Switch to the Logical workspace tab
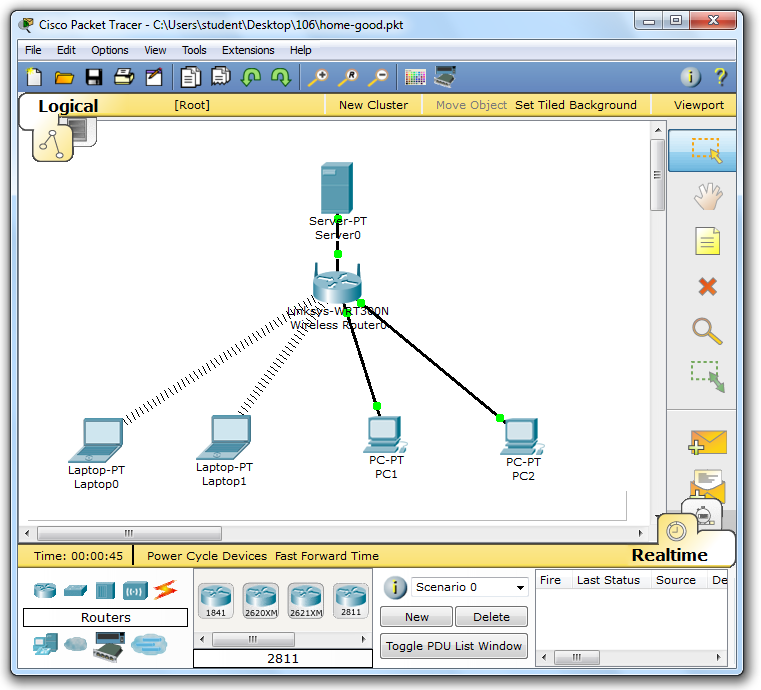 pyautogui.click(x=68, y=106)
